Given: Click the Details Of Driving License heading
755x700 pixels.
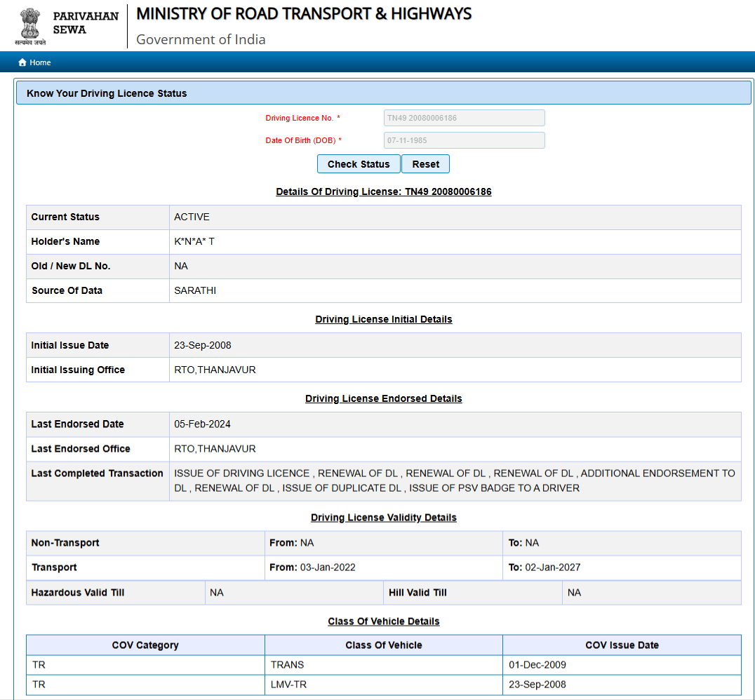Looking at the screenshot, I should click(383, 191).
